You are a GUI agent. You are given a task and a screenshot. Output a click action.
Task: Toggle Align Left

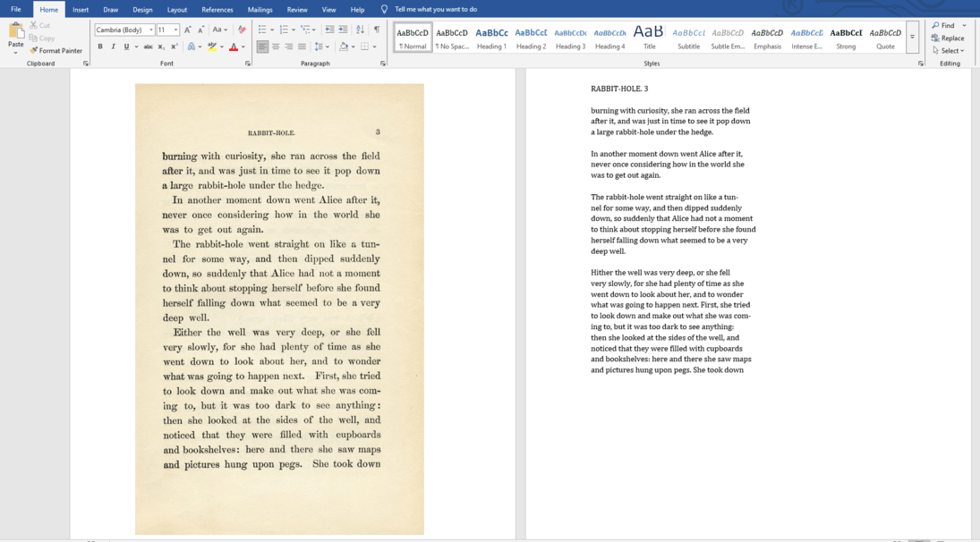pyautogui.click(x=262, y=47)
